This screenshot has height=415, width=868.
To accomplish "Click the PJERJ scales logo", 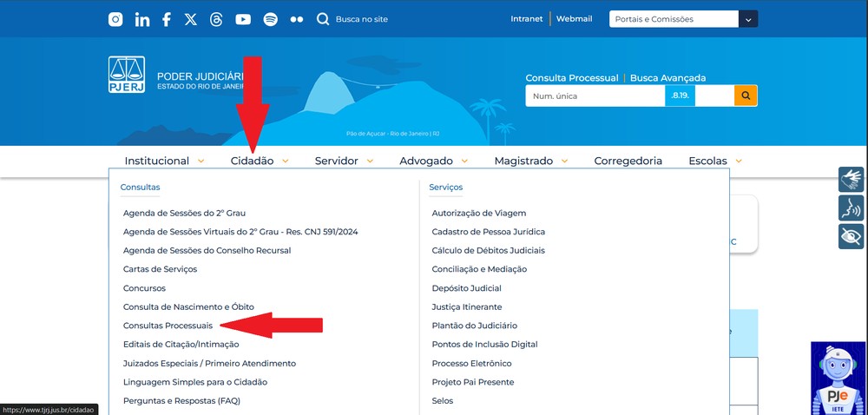I will click(x=127, y=75).
